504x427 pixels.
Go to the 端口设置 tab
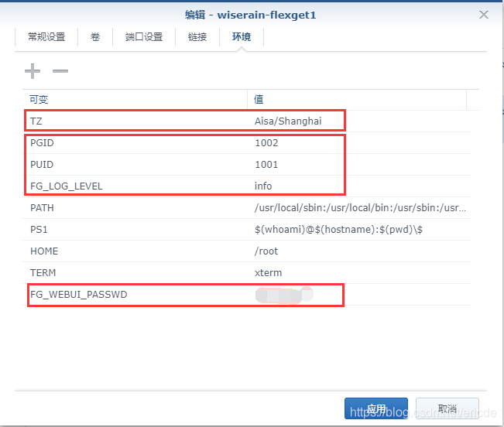click(x=144, y=37)
